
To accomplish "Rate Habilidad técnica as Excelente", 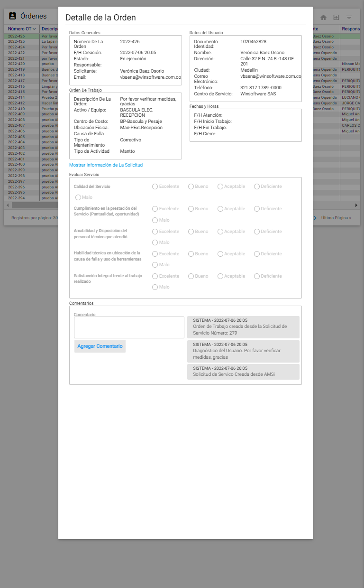I will (155, 254).
